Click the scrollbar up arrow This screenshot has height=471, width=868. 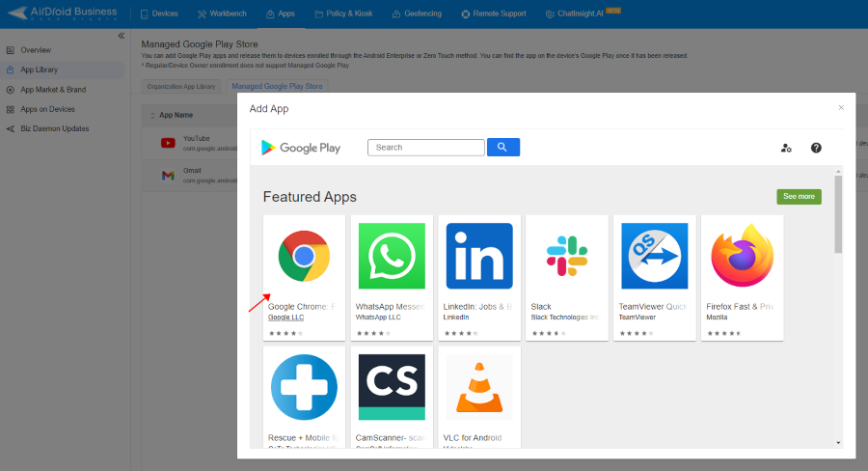click(838, 171)
